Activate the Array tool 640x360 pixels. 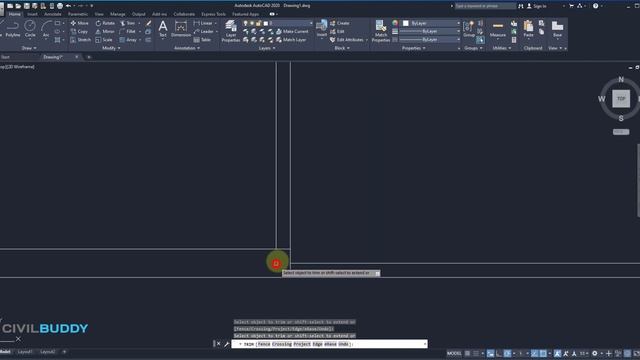point(128,40)
